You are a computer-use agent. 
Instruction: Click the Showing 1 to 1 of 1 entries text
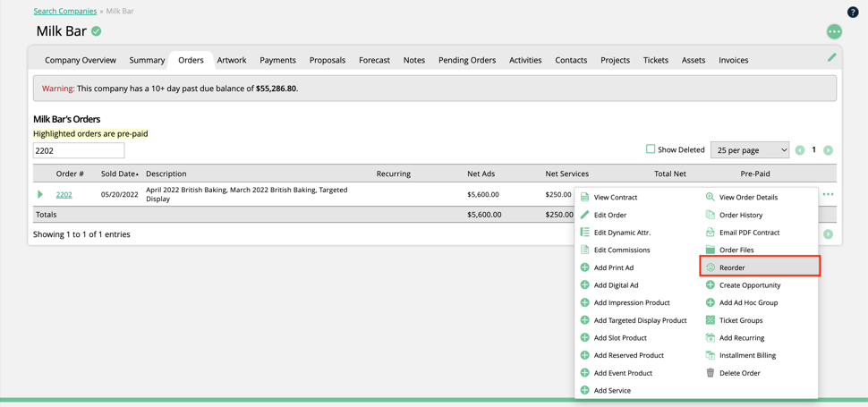[x=82, y=234]
